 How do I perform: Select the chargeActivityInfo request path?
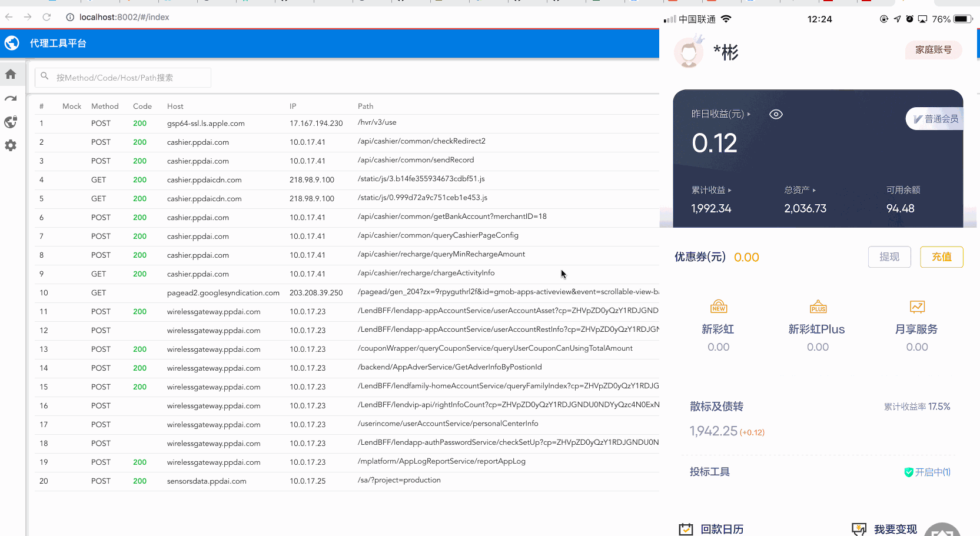click(426, 273)
